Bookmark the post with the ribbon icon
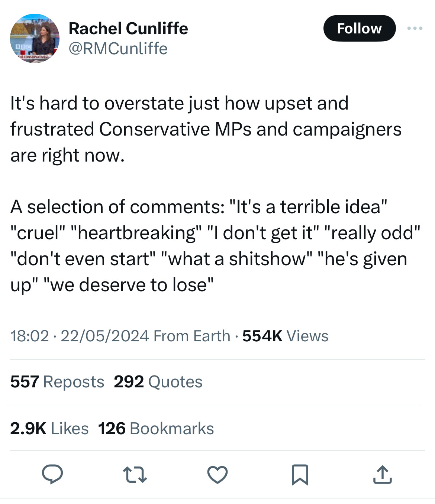Screen dimensions: 435x504 [x=300, y=475]
